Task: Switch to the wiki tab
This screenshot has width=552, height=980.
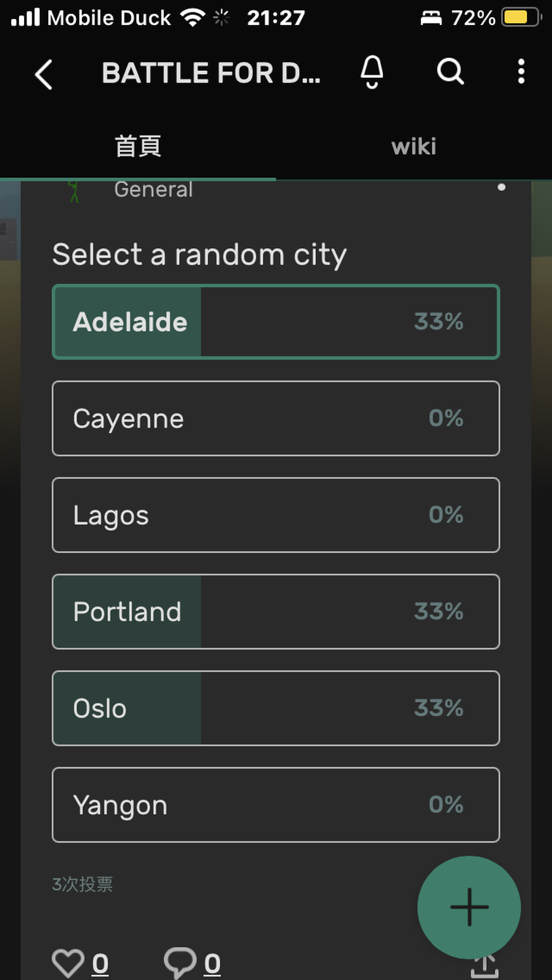Action: click(x=414, y=146)
